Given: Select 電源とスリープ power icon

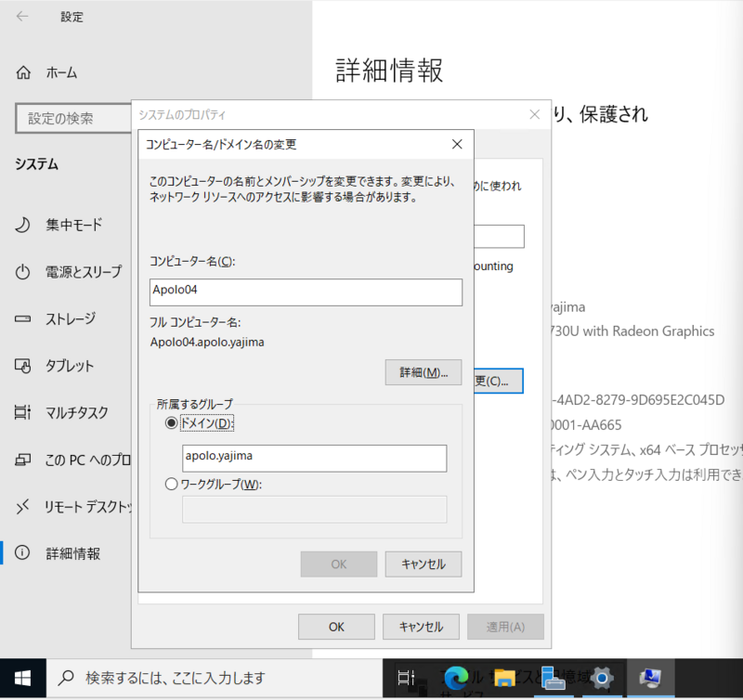Looking at the screenshot, I should 22,272.
